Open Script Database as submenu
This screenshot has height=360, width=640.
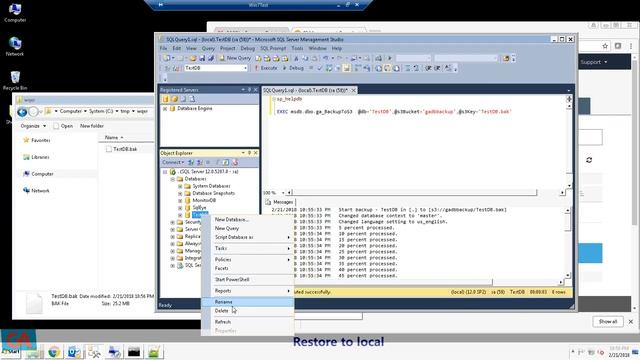pyautogui.click(x=247, y=238)
